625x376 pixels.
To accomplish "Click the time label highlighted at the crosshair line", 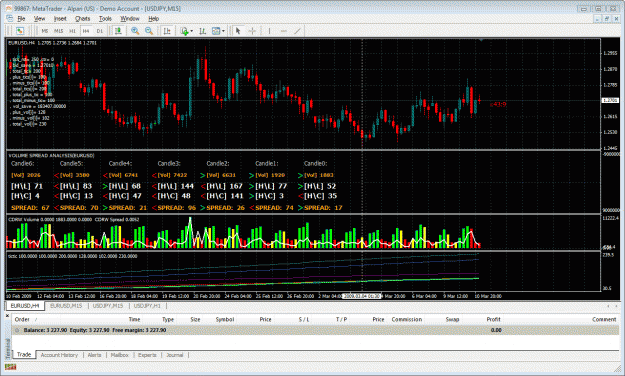I will coord(362,296).
